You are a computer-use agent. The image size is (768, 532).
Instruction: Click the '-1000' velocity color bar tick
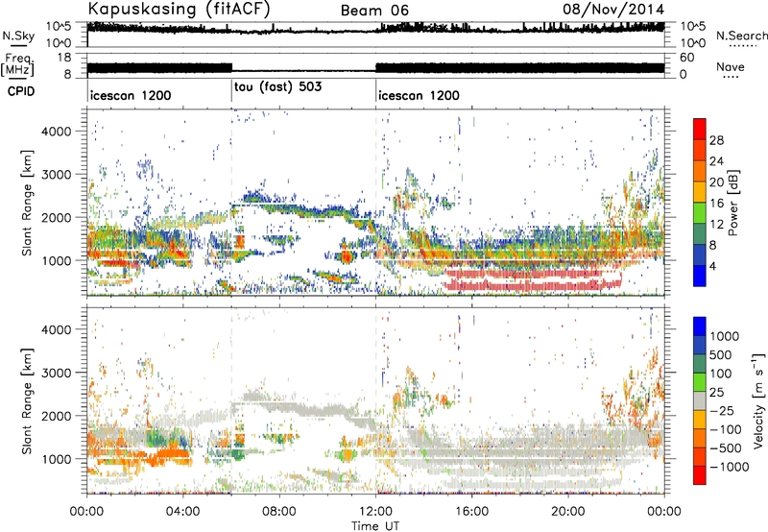pos(730,467)
